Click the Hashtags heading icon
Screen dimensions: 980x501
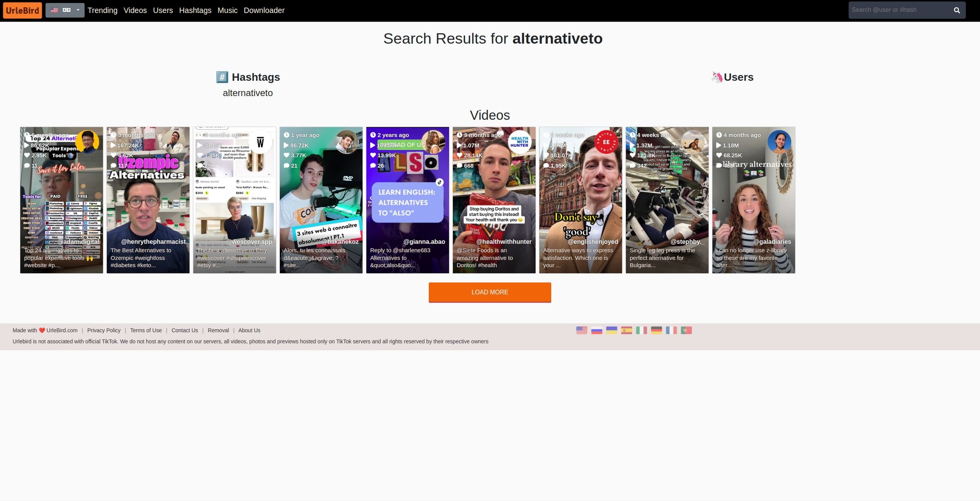[x=222, y=77]
